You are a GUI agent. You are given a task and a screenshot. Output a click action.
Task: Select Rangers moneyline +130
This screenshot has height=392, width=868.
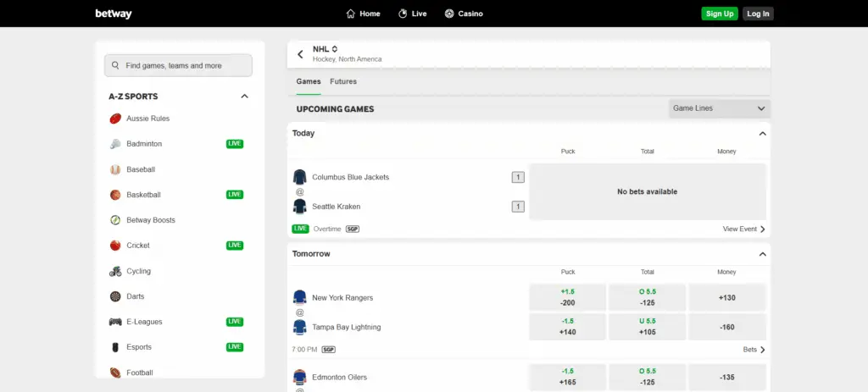[x=726, y=297]
